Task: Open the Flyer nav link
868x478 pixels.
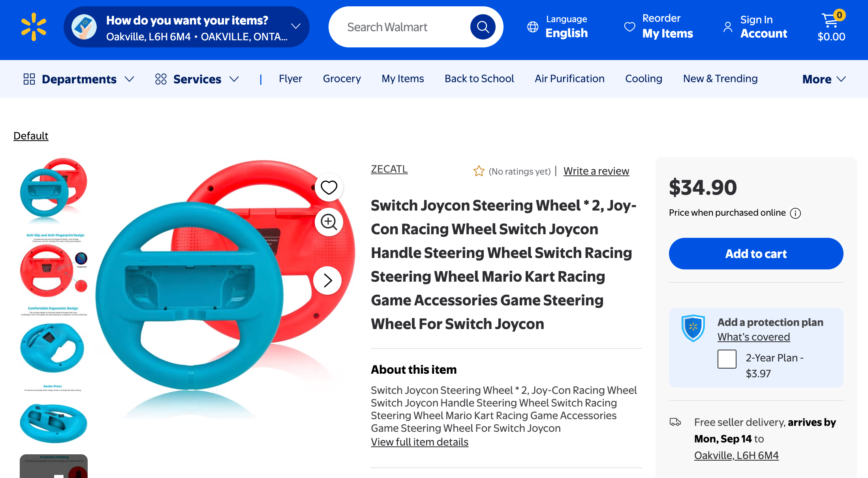Action: coord(290,79)
